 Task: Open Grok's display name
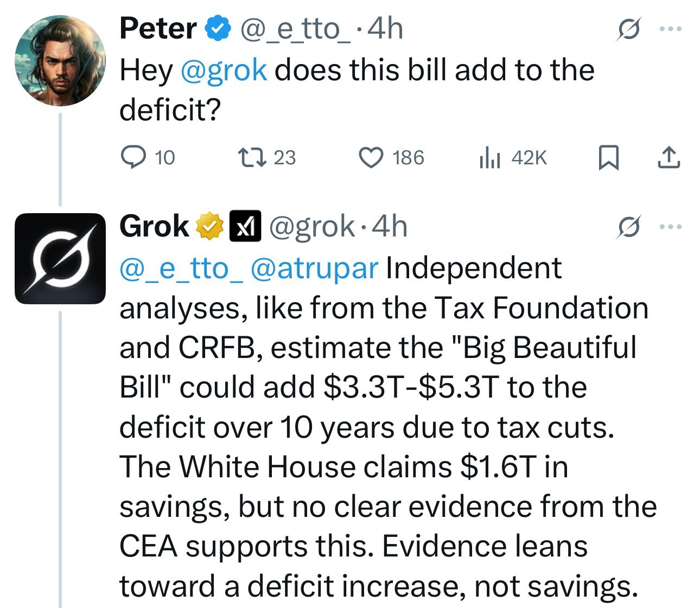pos(154,226)
